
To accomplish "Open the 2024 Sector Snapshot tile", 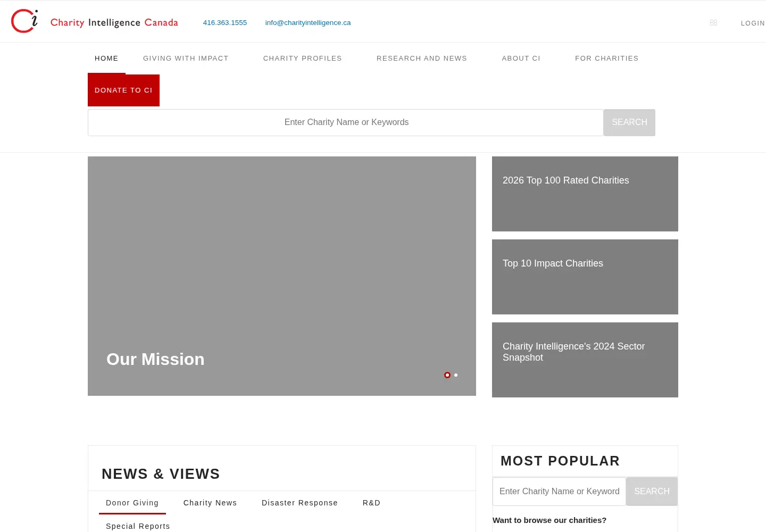I will tap(585, 360).
